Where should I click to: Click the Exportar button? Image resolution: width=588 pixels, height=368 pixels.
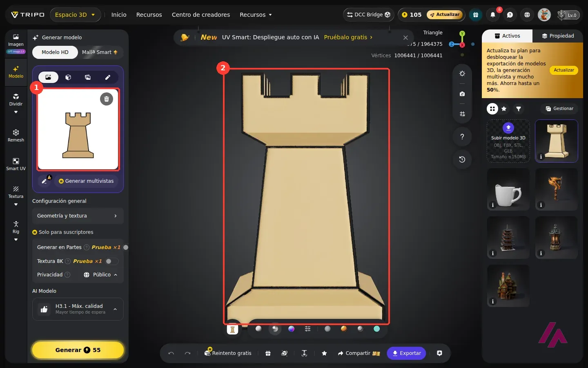(406, 353)
